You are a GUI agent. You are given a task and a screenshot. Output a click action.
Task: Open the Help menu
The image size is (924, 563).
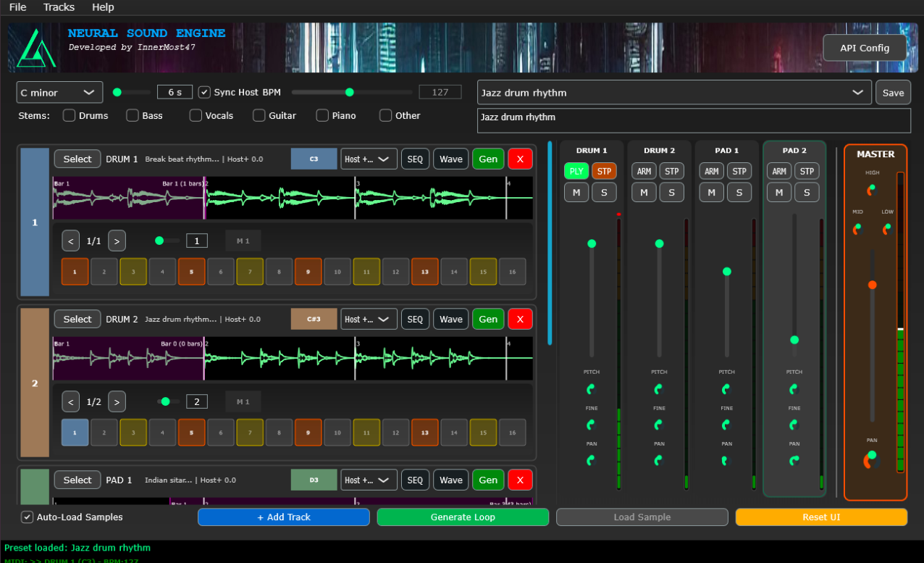click(x=103, y=7)
